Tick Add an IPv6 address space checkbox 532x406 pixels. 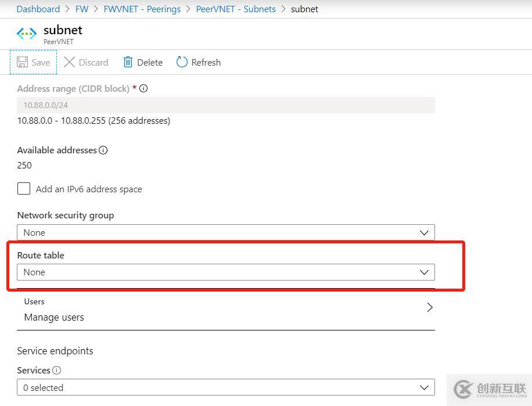24,189
